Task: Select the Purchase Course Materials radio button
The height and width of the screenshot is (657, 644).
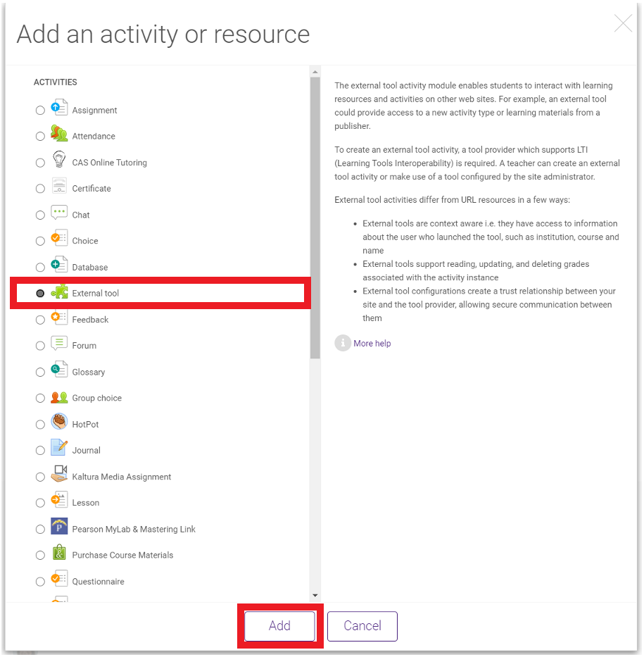Action: 40,555
